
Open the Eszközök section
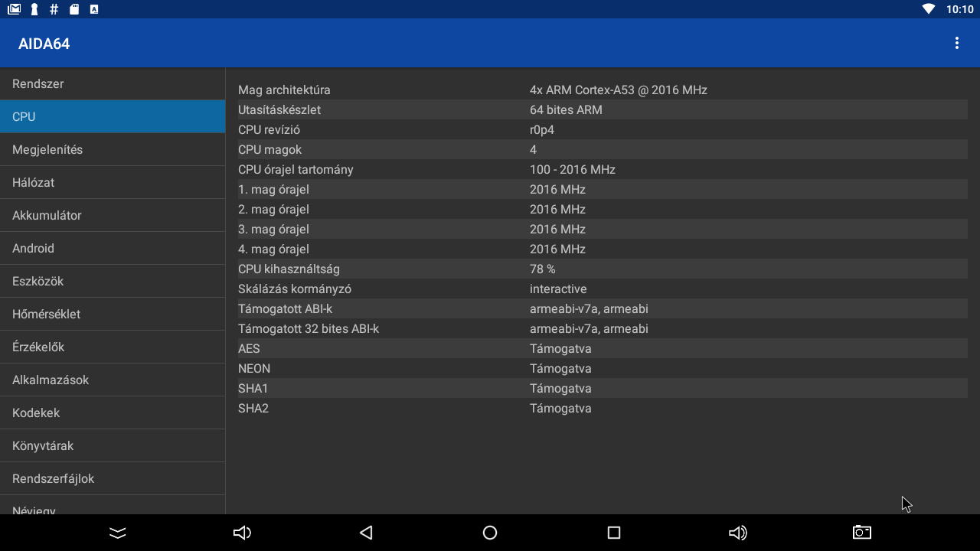[113, 281]
